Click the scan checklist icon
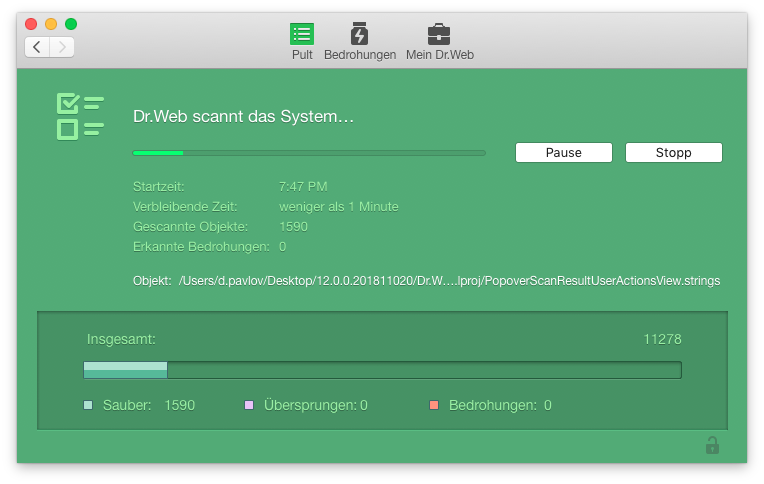Screen dimensions: 764x484 pos(80,116)
